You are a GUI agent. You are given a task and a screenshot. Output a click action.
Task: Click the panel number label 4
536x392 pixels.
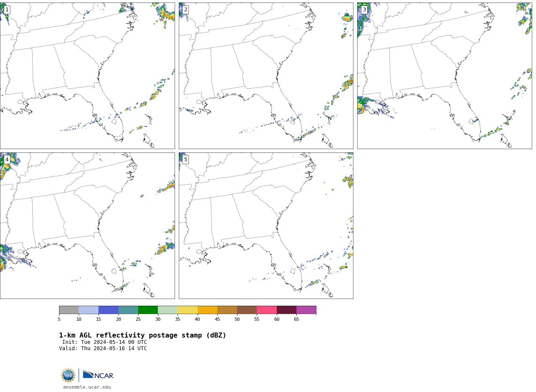coord(7,160)
